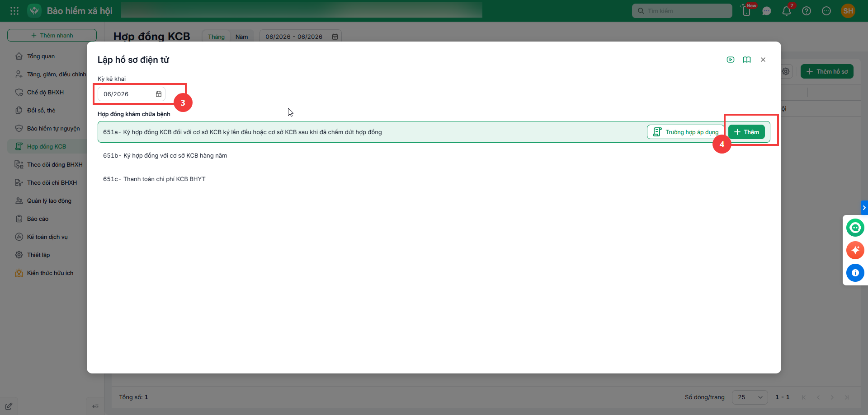Select the 651a KCB contract row
Viewport: 868px width, 415px height.
(x=434, y=132)
